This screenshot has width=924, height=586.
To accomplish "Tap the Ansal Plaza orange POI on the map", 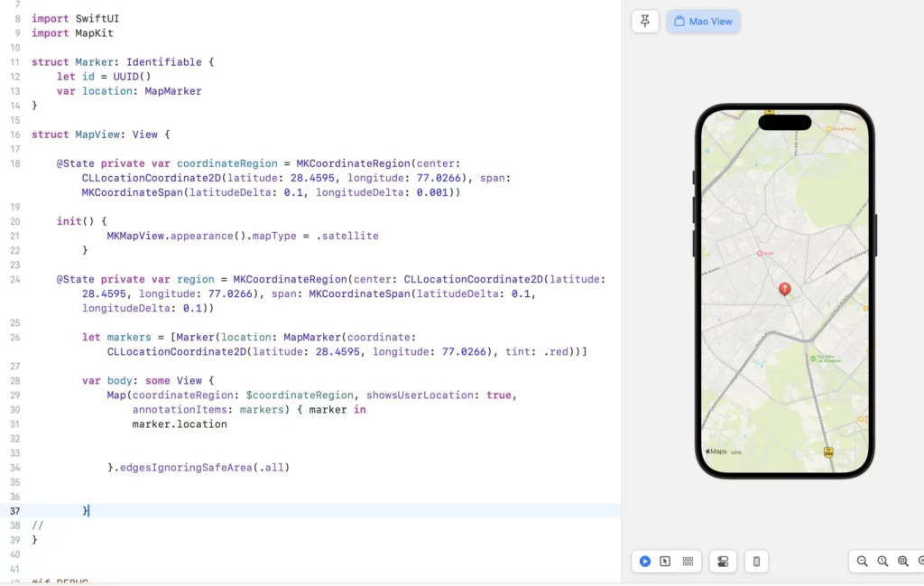I will (828, 128).
